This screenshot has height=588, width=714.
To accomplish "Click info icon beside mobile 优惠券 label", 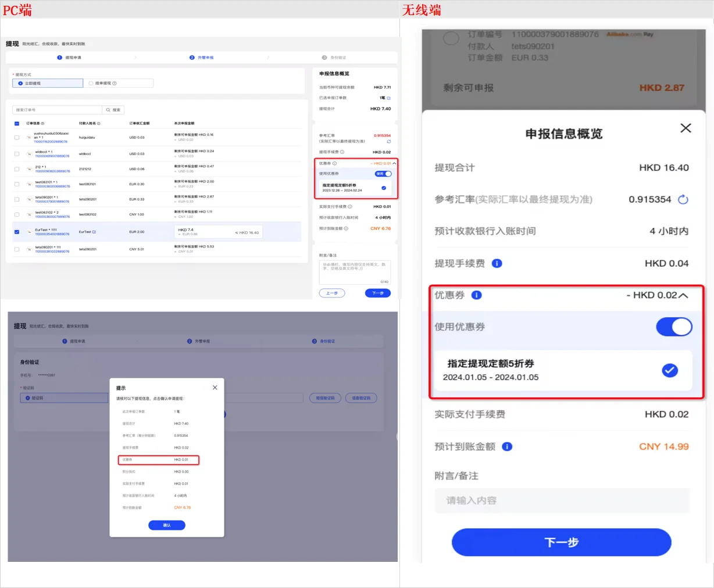I will 476,295.
